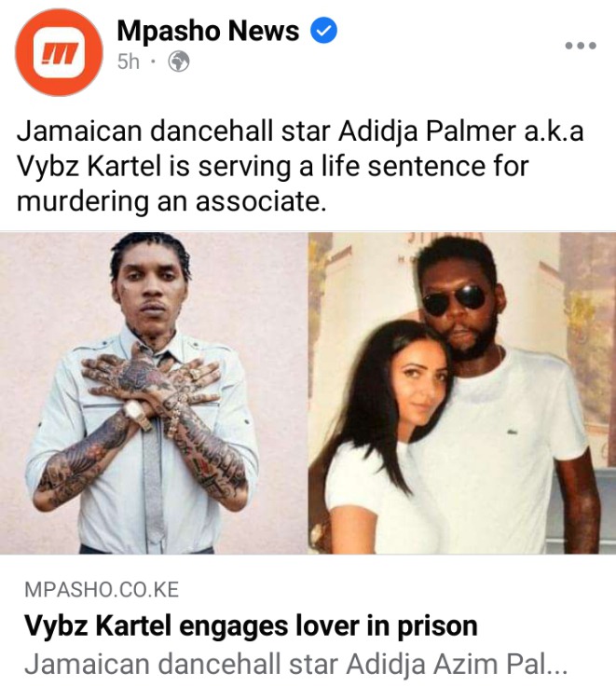The height and width of the screenshot is (686, 616).
Task: Click the white M glyph inside logo
Action: 60,53
